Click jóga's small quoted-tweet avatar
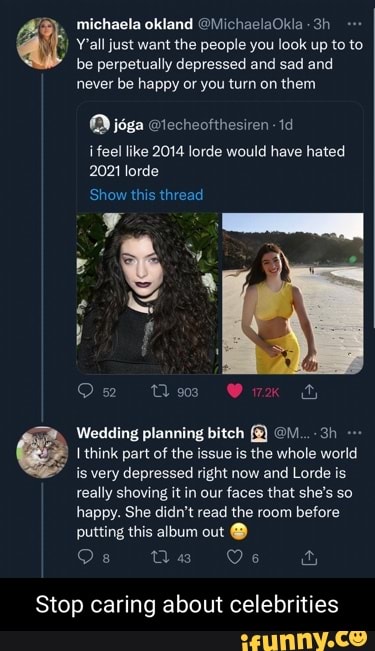Image resolution: width=375 pixels, height=651 pixels. (99, 124)
